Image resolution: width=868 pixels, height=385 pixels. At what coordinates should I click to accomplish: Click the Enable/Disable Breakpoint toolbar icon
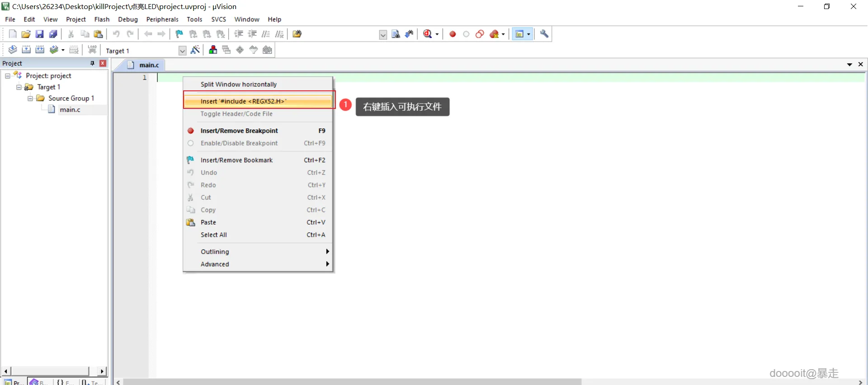466,34
